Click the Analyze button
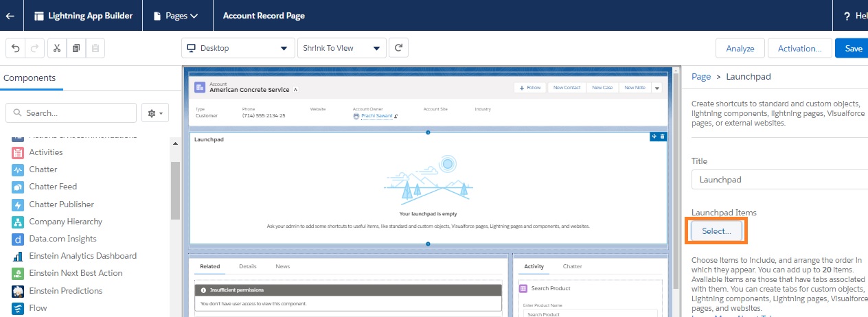 click(x=740, y=49)
